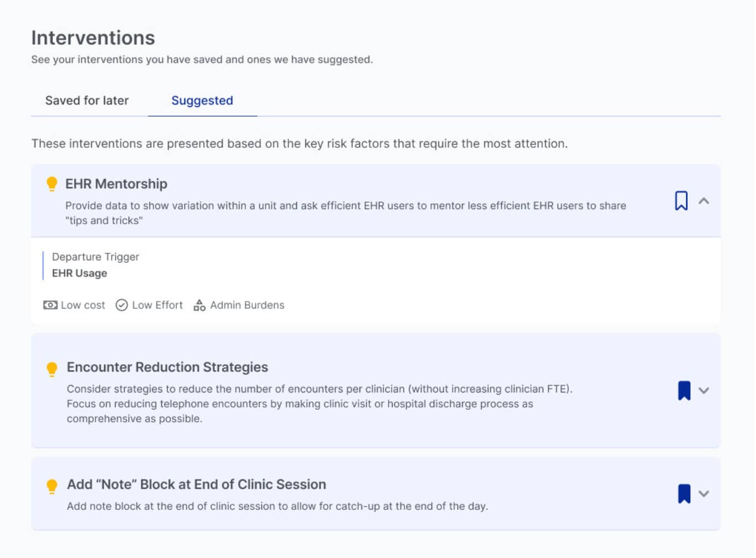The height and width of the screenshot is (558, 756).
Task: Click lightbulb icon for Add Note Block
Action: [x=52, y=486]
